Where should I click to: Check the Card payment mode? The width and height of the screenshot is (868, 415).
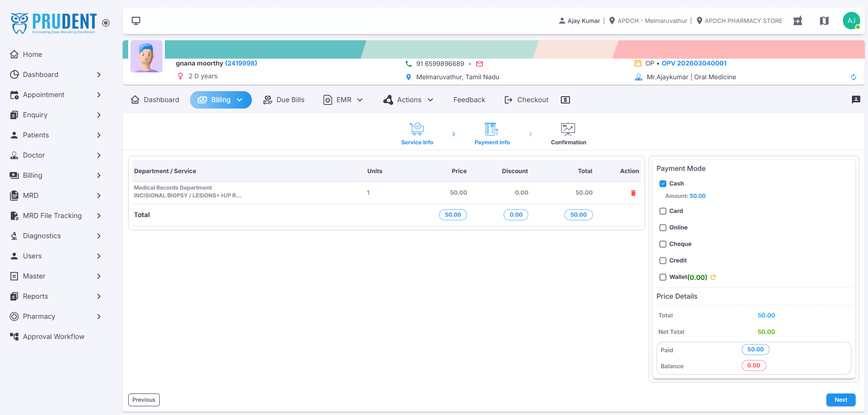point(663,211)
